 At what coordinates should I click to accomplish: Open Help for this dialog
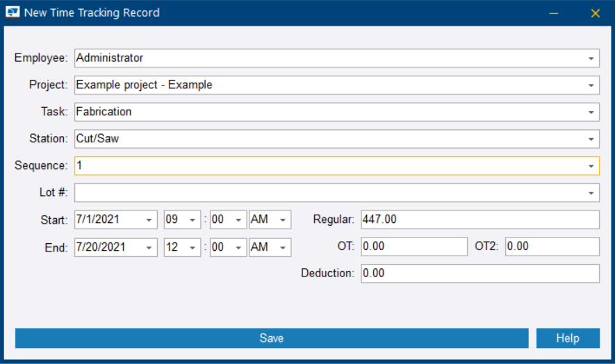point(567,338)
